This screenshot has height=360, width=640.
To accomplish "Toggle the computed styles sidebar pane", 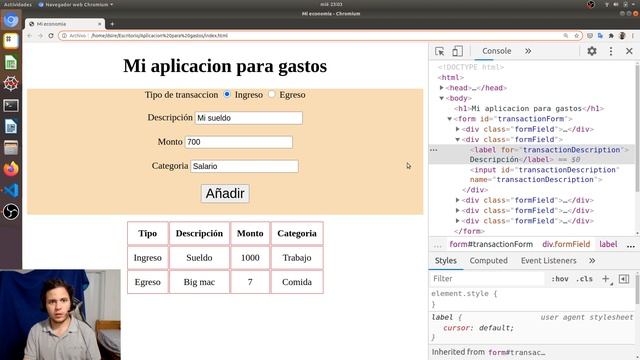I will click(x=624, y=279).
